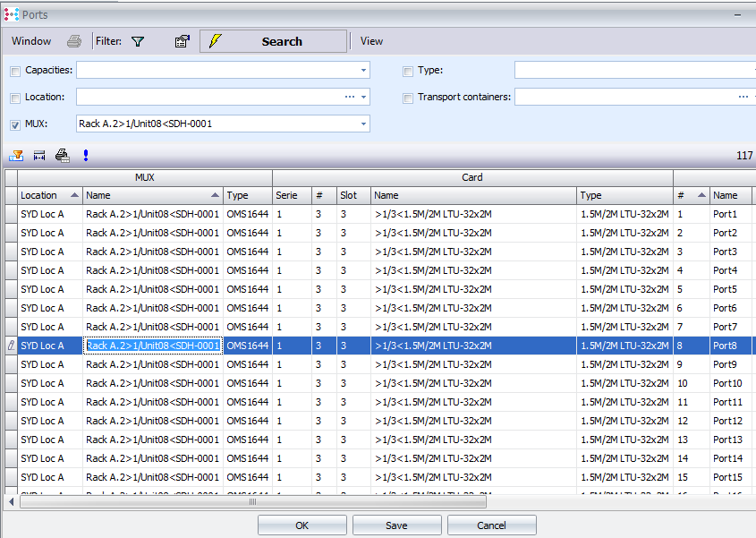Select the Port6 cell

pos(732,308)
